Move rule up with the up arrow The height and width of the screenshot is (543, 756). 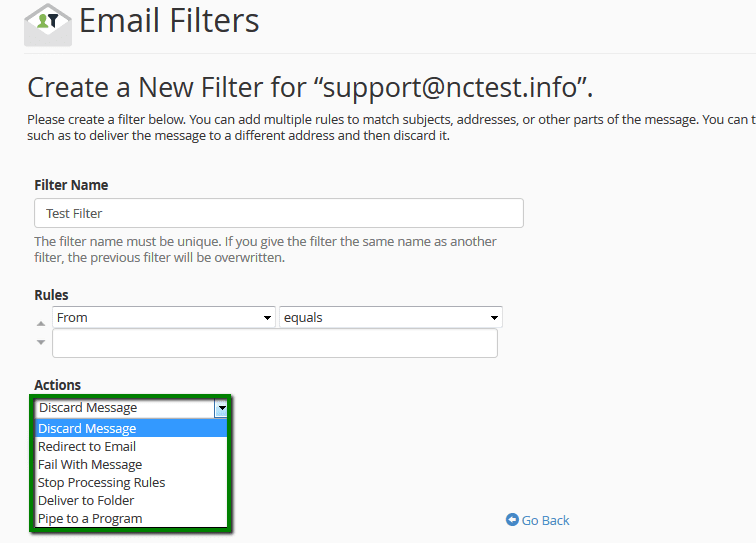[x=41, y=324]
